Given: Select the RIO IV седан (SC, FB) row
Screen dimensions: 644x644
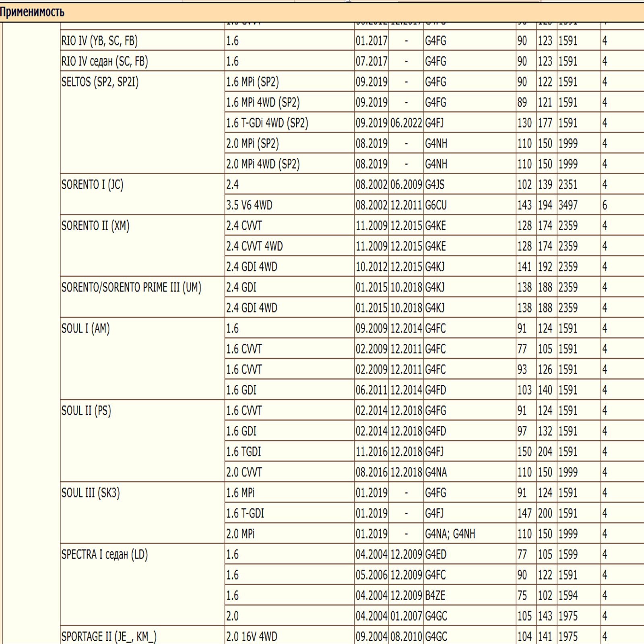Looking at the screenshot, I should click(105, 61).
